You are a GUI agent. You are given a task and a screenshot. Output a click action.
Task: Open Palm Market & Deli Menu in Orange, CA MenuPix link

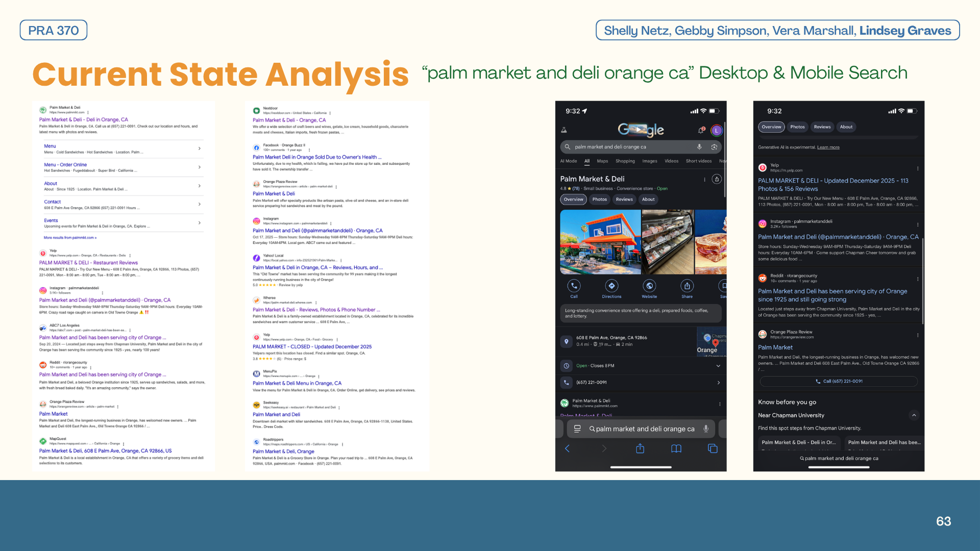[x=297, y=384]
